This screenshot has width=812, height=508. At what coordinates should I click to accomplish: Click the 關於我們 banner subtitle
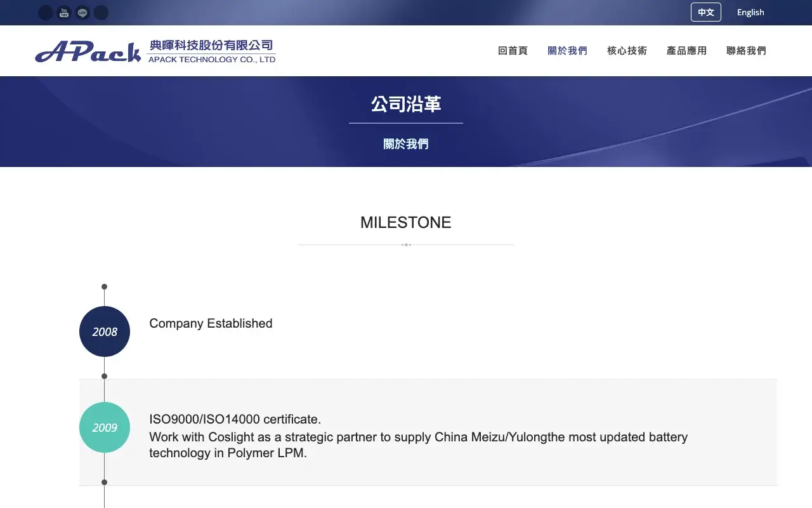click(406, 144)
